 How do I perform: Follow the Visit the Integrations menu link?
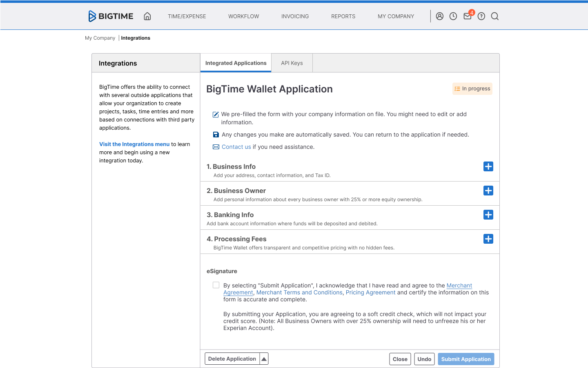[x=134, y=144]
